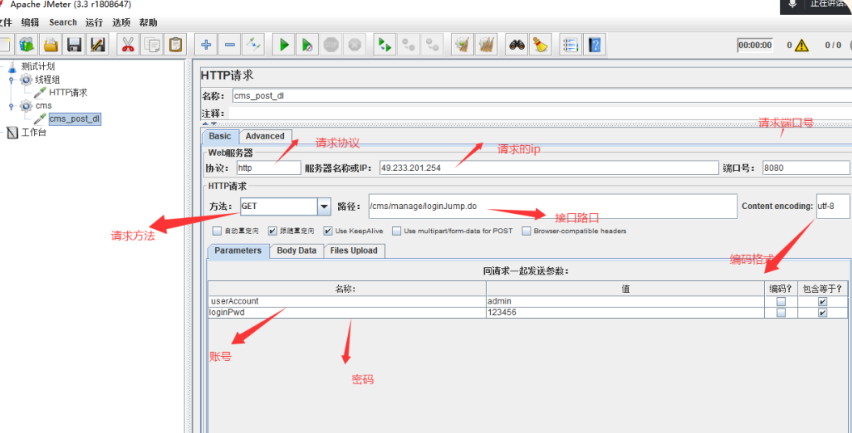This screenshot has height=433, width=852.
Task: Select the 工作台 tree node
Action: [x=34, y=132]
